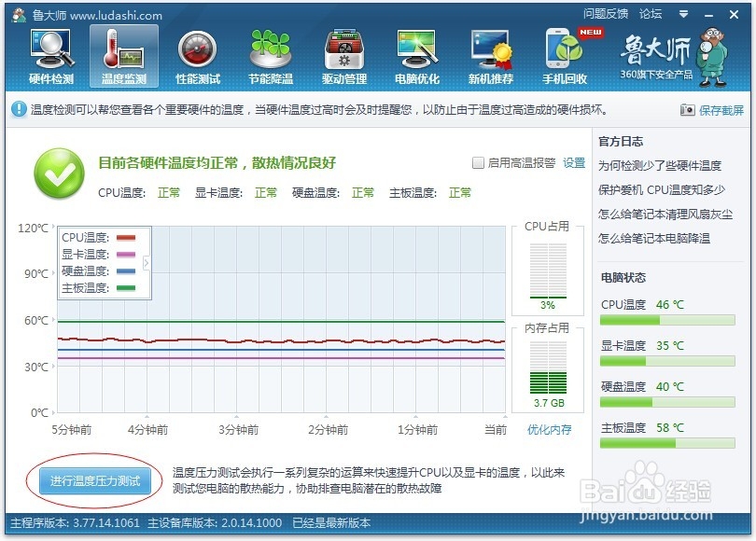This screenshot has height=541, width=756.
Task: Click the CPU占用 3% usage meter
Action: (548, 270)
